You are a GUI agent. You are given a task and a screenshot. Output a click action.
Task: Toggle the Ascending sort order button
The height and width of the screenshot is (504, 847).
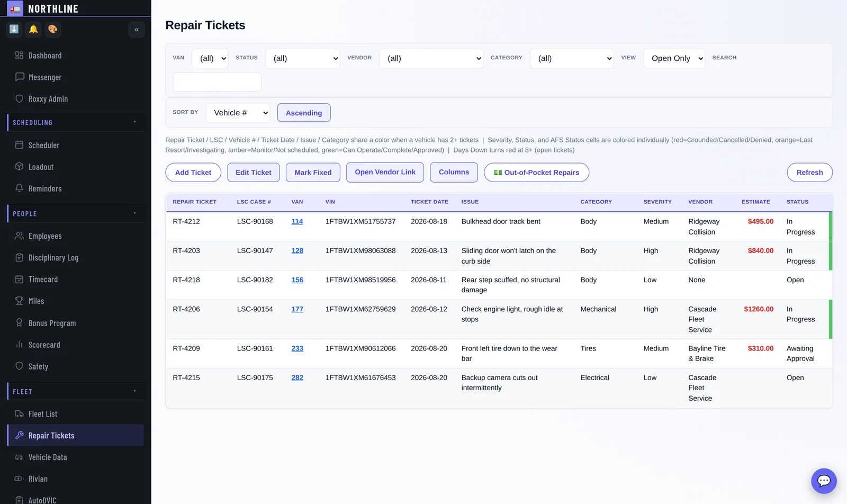[304, 113]
